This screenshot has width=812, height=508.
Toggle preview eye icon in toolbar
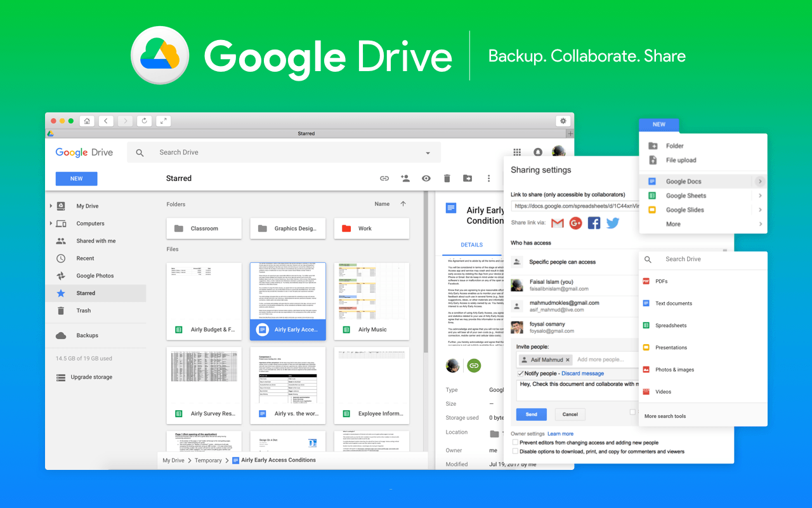click(x=426, y=178)
